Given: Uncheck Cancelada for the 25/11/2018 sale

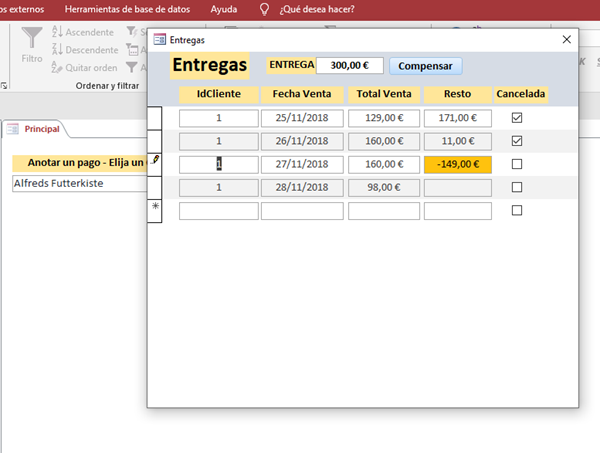Looking at the screenshot, I should coord(516,118).
